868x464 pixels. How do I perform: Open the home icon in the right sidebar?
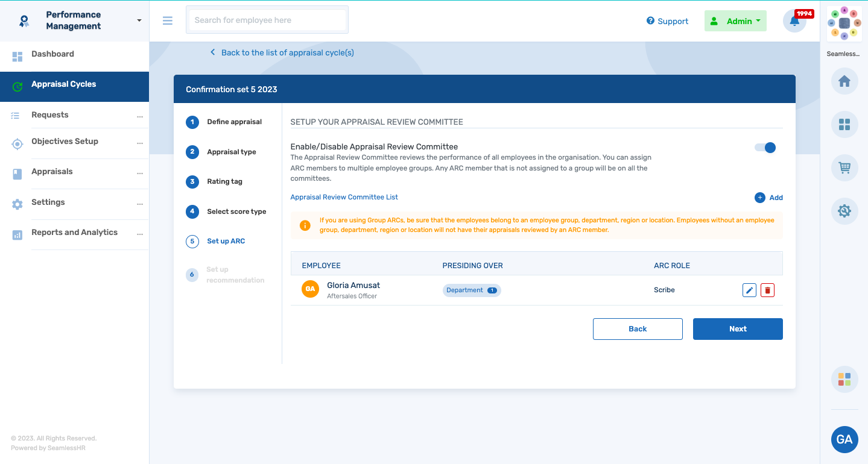click(844, 81)
